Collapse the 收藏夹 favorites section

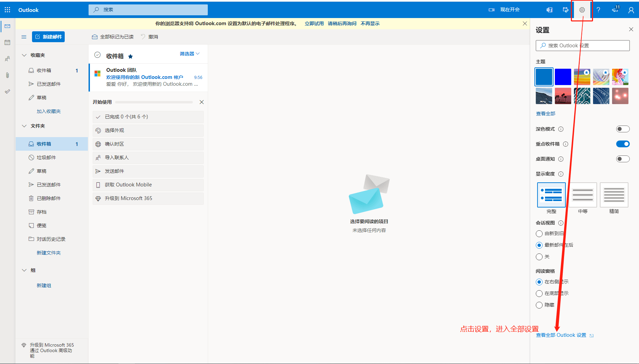(24, 55)
